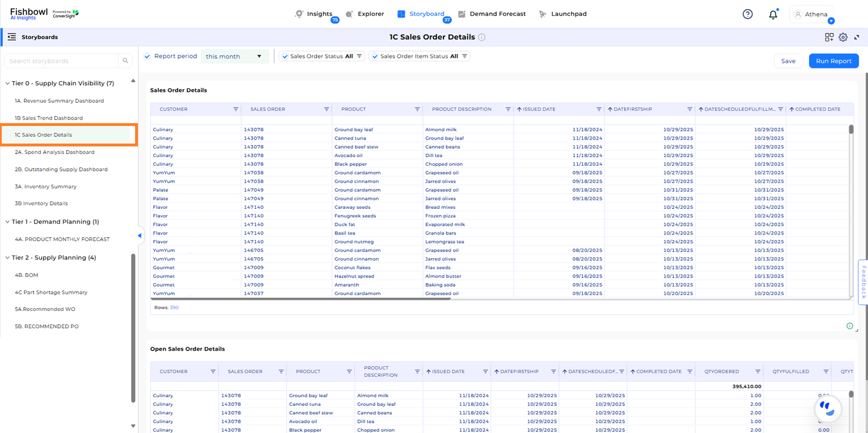Viewport: 868px width, 433px height.
Task: Open the add widget grid icon
Action: click(x=829, y=36)
